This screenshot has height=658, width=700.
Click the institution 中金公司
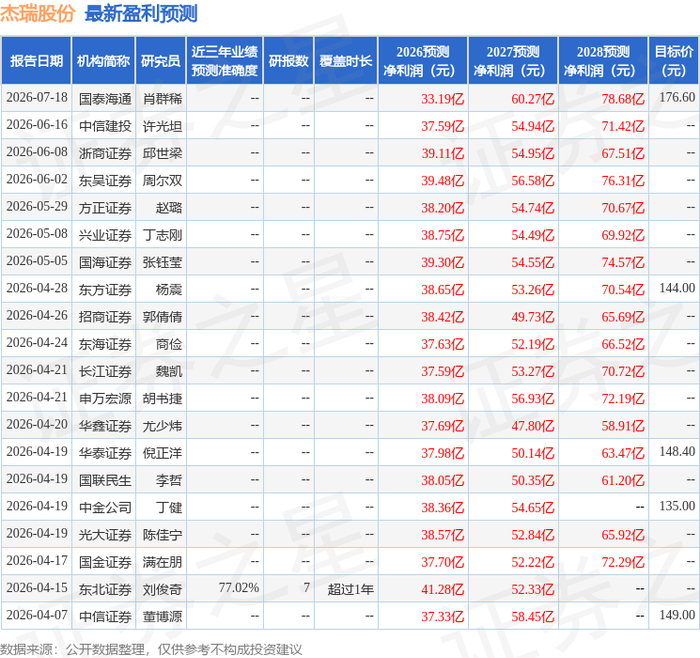105,507
